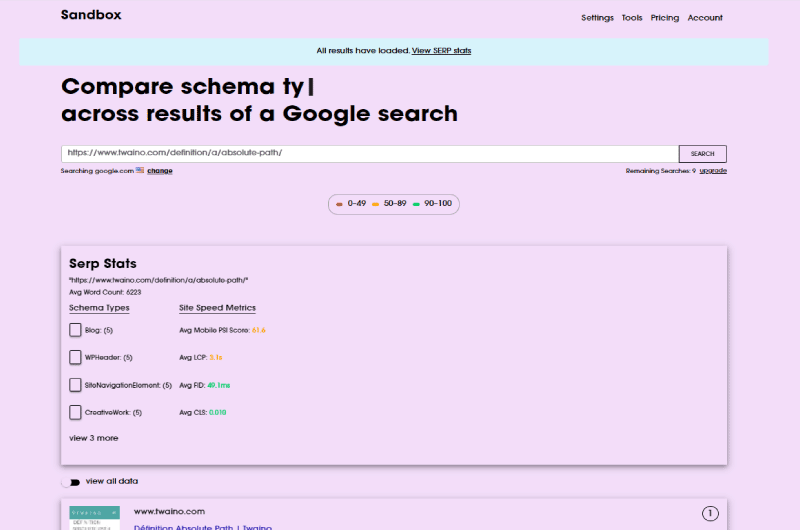This screenshot has width=800, height=530.
Task: Click the green 90-100 score legend dot
Action: click(x=416, y=204)
